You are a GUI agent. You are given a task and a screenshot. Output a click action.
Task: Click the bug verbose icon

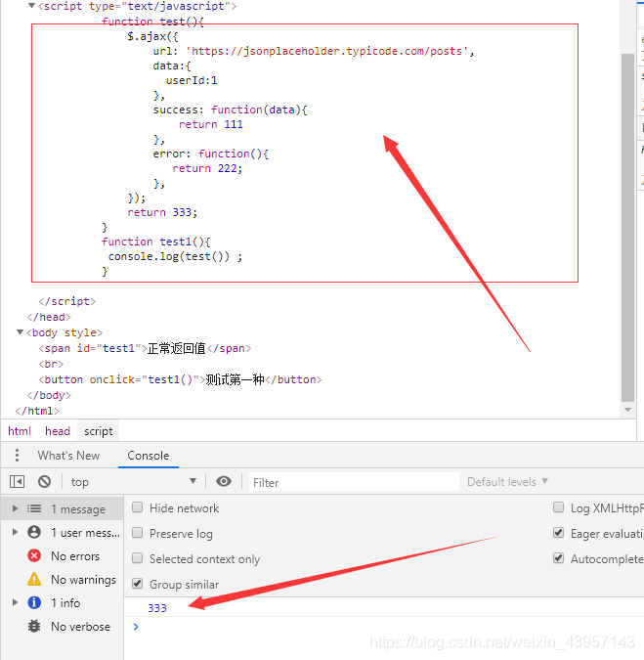click(x=34, y=627)
